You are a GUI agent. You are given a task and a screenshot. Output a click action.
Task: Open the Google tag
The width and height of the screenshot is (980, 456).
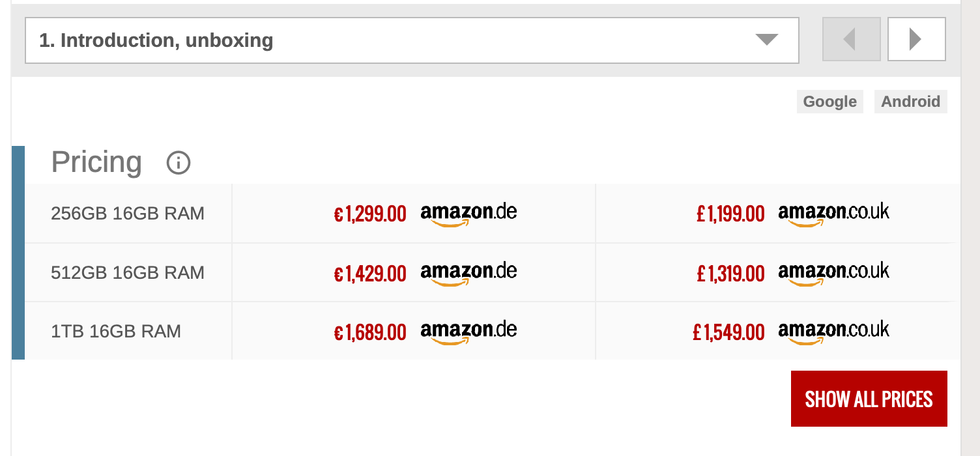(829, 102)
